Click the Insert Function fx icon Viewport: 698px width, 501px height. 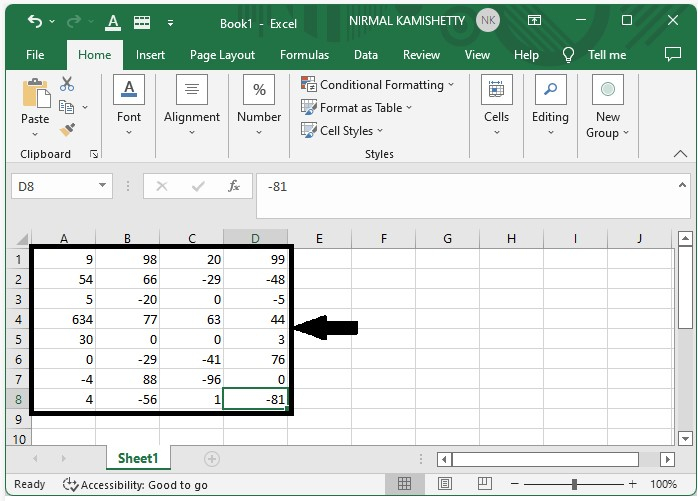click(x=233, y=186)
